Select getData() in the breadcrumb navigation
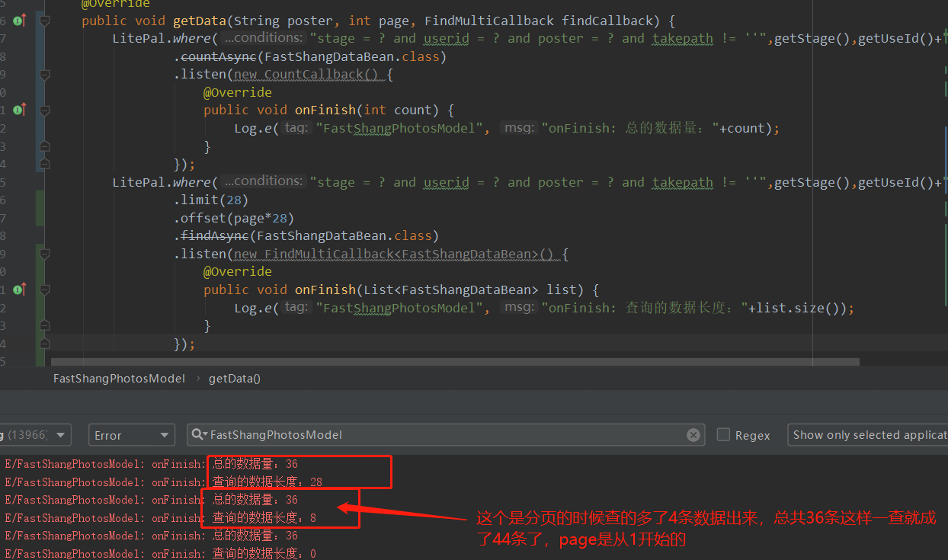The image size is (948, 560). point(234,378)
